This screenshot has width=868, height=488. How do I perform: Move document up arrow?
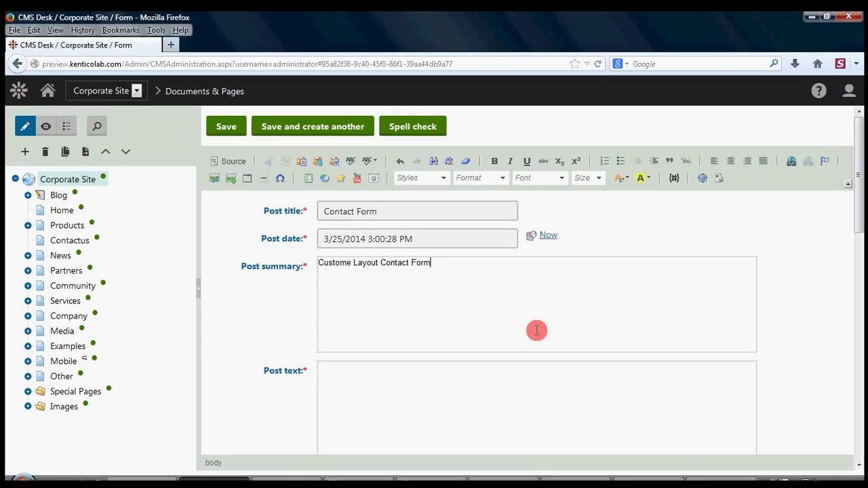tap(106, 152)
